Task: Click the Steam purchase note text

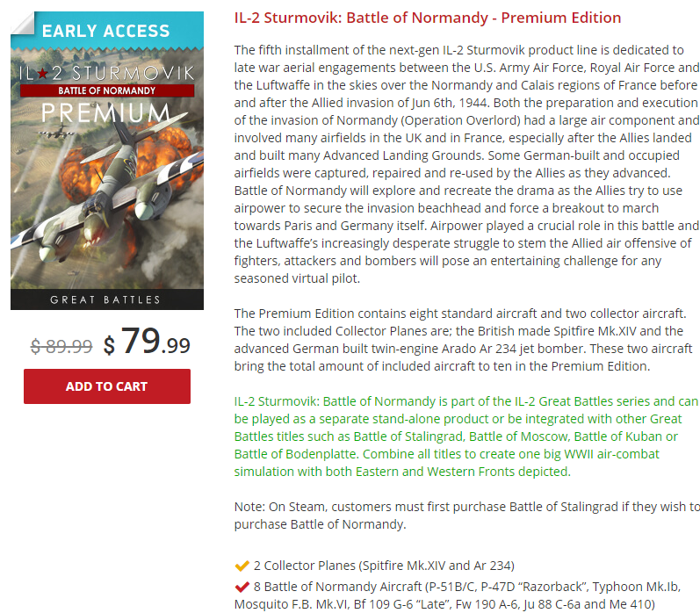Action: (x=465, y=516)
